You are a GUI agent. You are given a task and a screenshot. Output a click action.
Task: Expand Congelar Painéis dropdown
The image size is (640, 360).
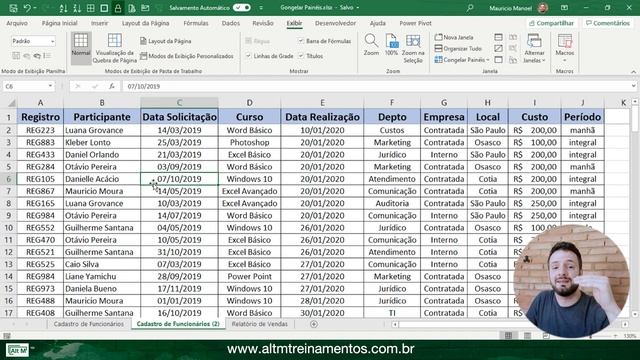point(488,60)
